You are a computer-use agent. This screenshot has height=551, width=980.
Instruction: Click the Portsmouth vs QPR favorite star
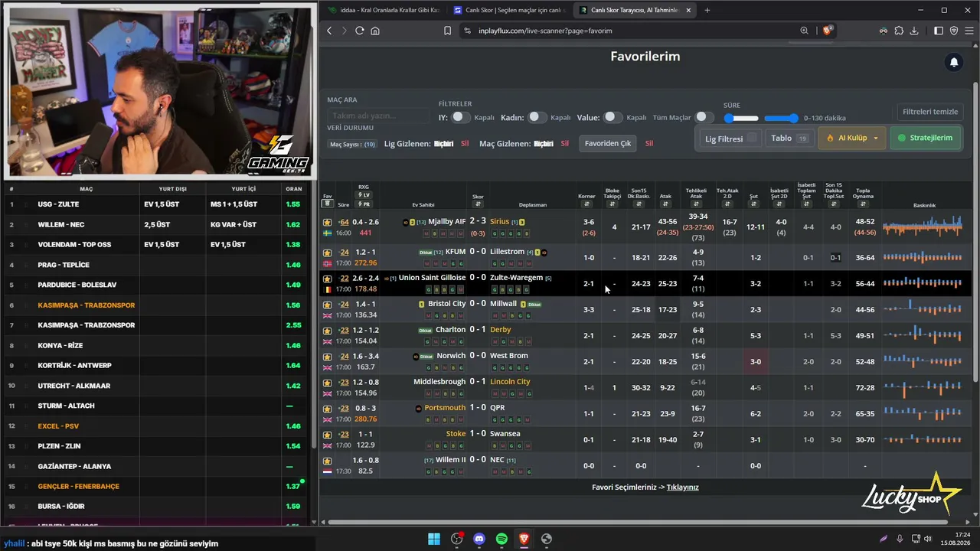pos(328,409)
